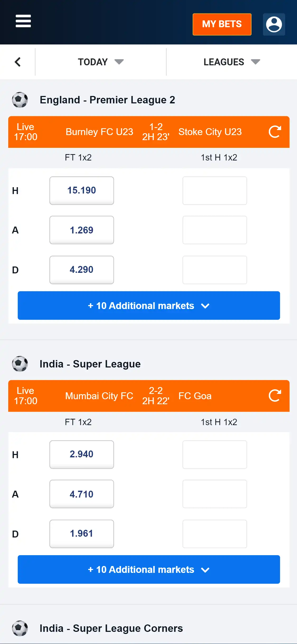Open the user account profile icon

tap(274, 24)
